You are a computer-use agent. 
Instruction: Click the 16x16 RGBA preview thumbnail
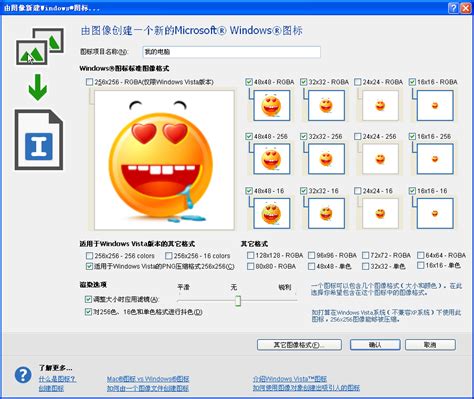click(x=435, y=106)
